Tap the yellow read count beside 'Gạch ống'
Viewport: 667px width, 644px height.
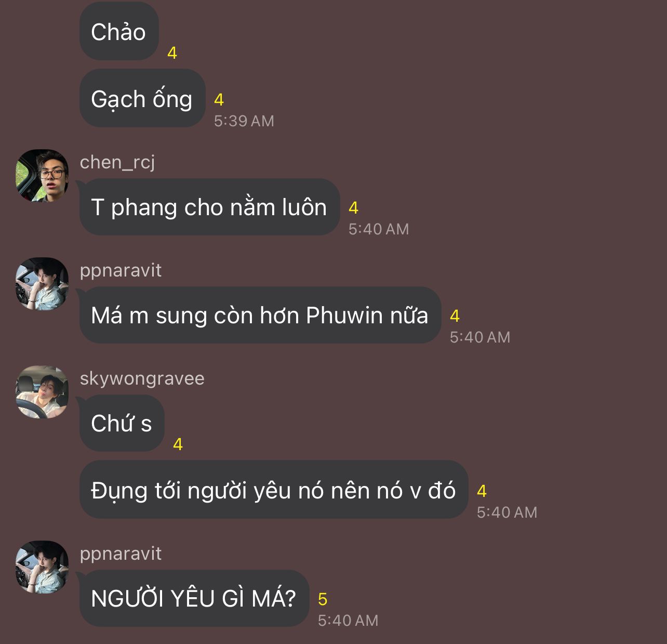(219, 99)
